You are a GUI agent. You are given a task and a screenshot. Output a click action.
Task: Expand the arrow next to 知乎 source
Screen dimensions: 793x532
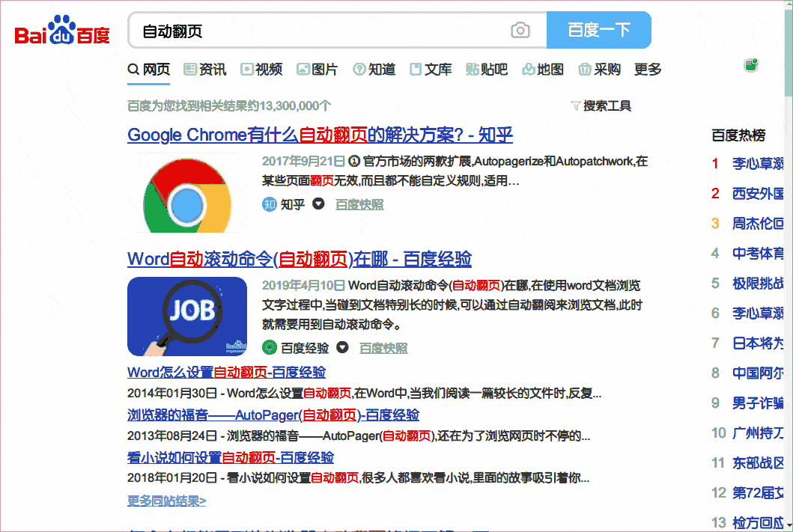coord(318,204)
